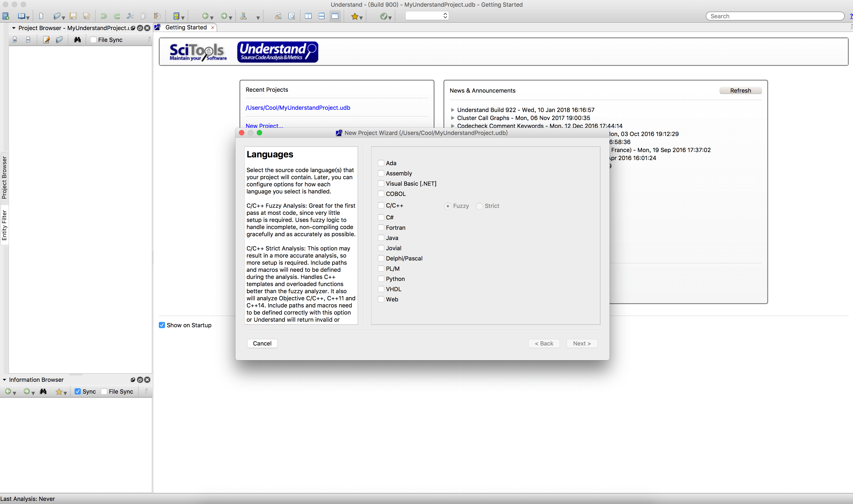Viewport: 853px width, 504px height.
Task: Click the Cut scissors icon
Action: (130, 16)
